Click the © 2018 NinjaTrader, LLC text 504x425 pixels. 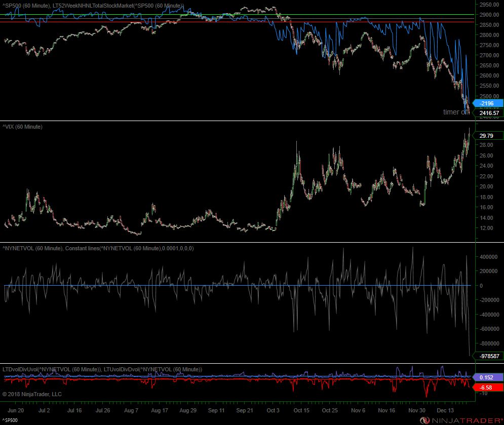(32, 394)
